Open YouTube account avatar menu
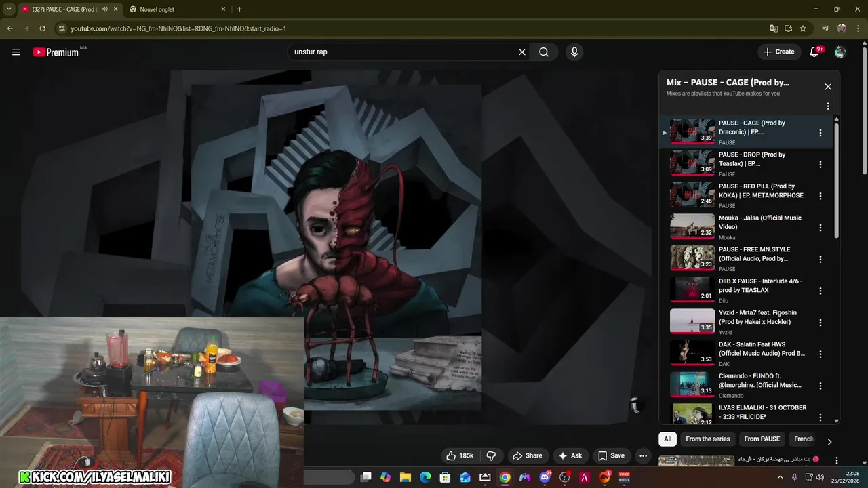Viewport: 868px width, 488px height. [840, 52]
